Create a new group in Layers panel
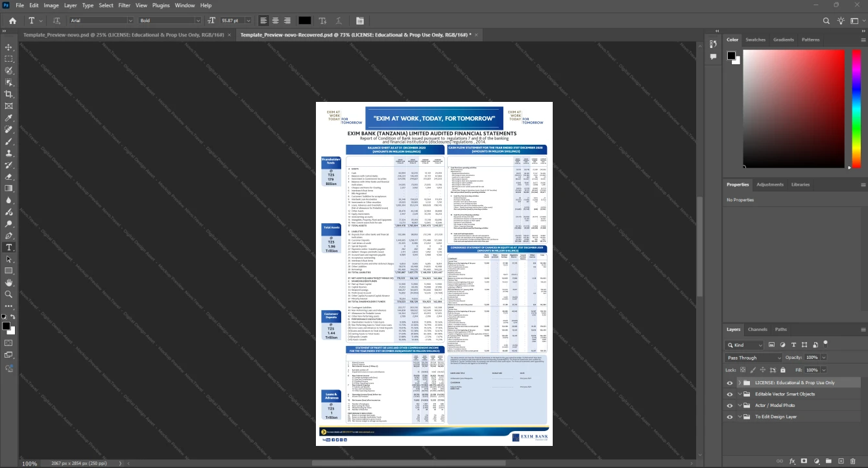This screenshot has width=868, height=468. click(829, 461)
